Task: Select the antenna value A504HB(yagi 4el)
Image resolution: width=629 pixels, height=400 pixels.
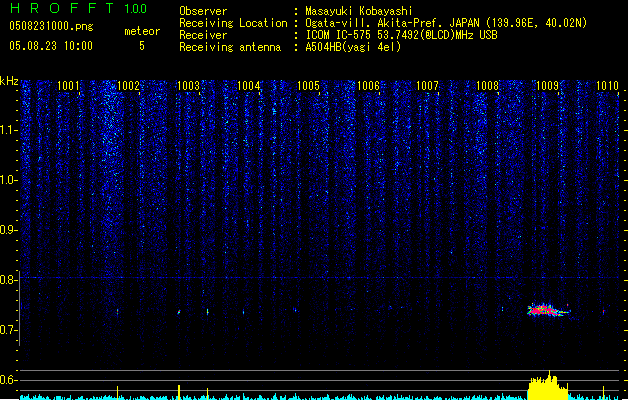Action: click(353, 47)
